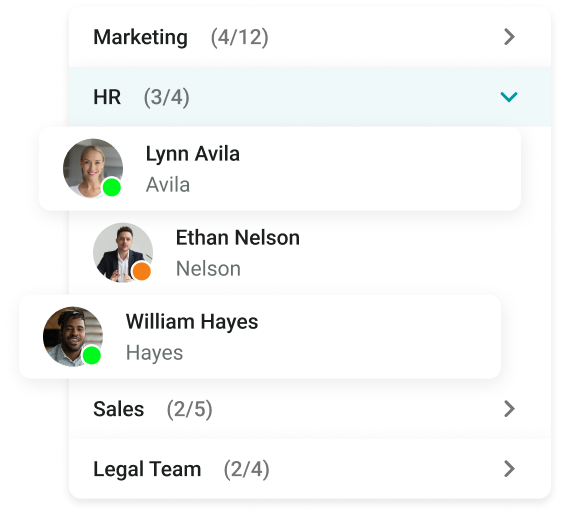Select the Marketing group label
561x513 pixels.
(x=140, y=37)
